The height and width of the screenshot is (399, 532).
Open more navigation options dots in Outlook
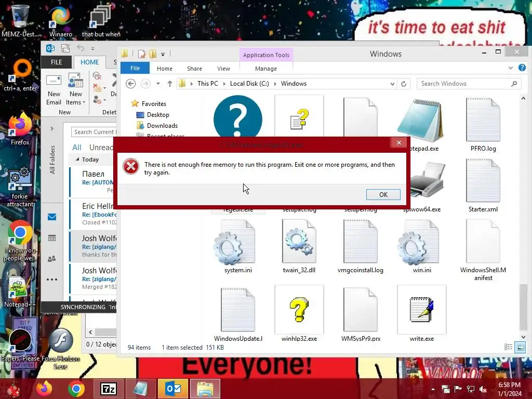coord(52,280)
